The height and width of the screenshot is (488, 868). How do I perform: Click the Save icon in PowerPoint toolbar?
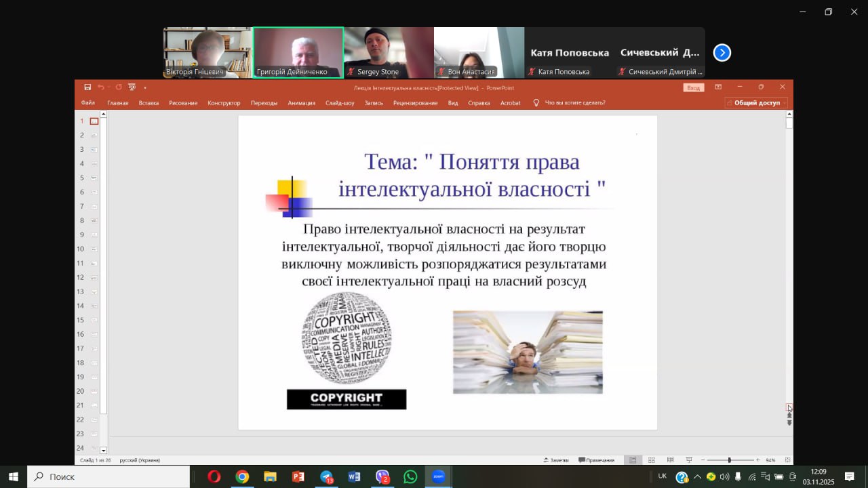87,87
